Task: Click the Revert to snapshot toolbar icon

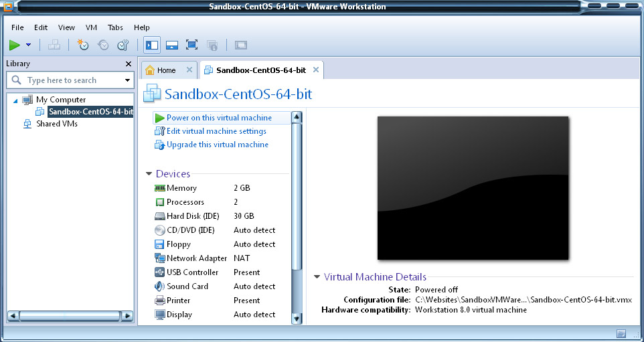Action: click(x=103, y=45)
